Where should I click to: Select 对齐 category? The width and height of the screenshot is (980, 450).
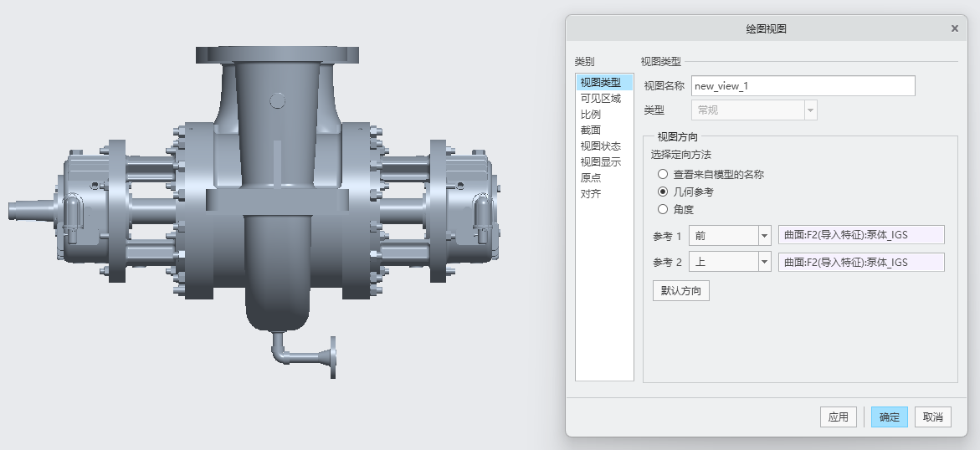590,193
